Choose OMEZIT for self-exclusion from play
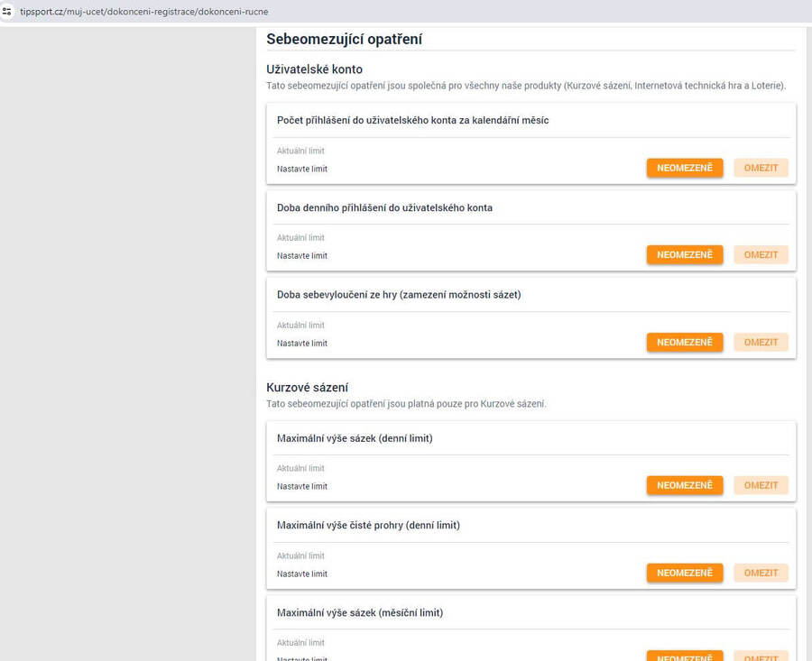Viewport: 812px width, 661px height. (761, 342)
